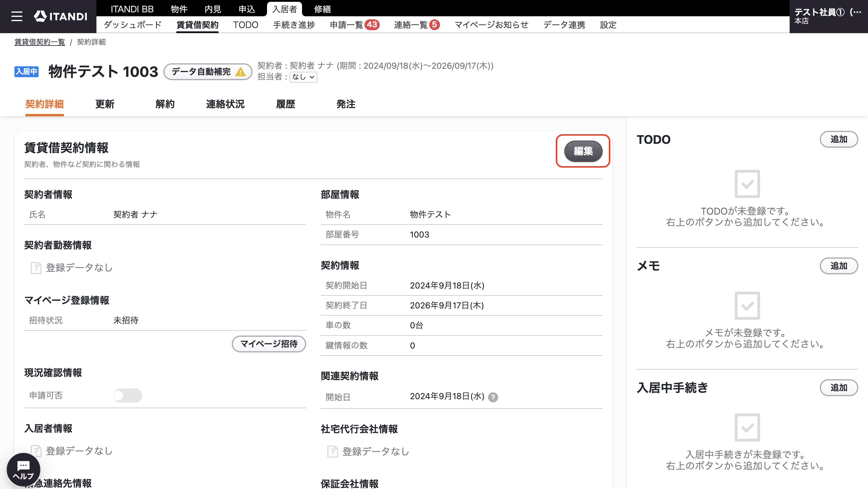868x489 pixels.
Task: Click the help question mark beside 開始日
Action: tap(493, 397)
